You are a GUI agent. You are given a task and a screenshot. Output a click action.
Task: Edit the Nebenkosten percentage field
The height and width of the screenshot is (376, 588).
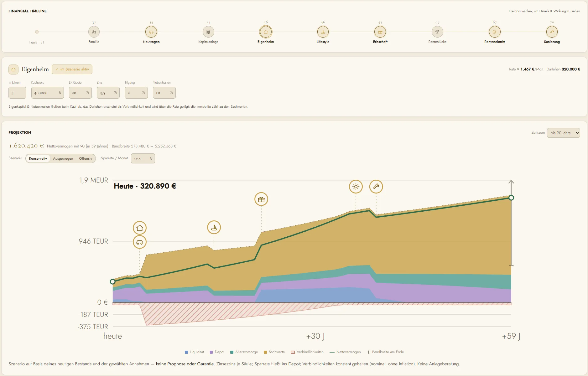pos(164,93)
